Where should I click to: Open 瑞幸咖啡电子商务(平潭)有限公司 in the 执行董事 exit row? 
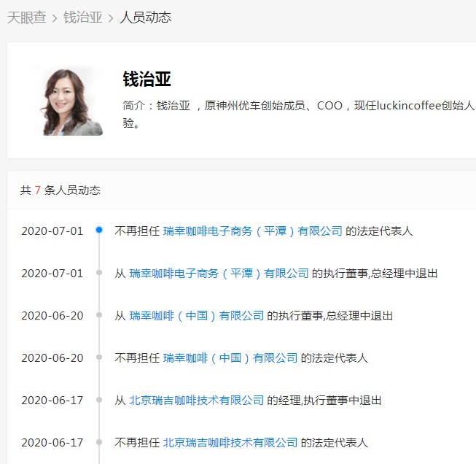[219, 273]
